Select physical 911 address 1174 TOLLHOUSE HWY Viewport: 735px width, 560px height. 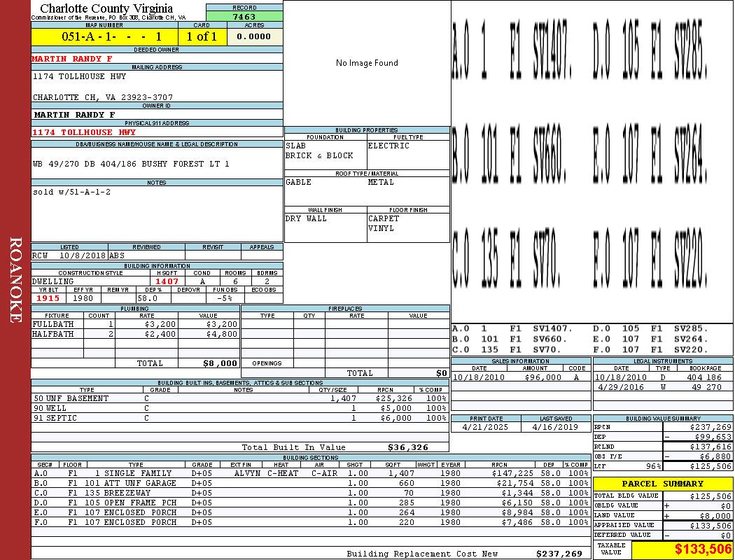[84, 132]
